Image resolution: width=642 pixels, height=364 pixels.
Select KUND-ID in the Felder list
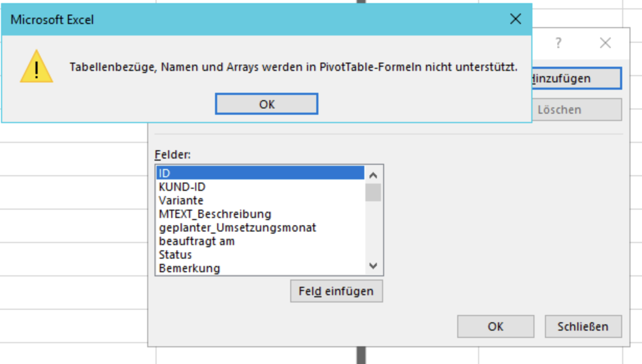click(x=260, y=187)
